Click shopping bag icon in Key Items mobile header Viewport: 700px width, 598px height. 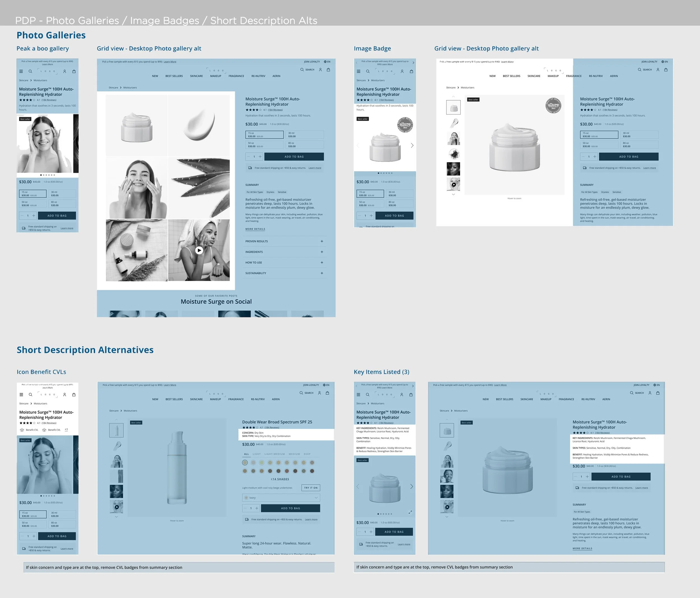tap(411, 394)
